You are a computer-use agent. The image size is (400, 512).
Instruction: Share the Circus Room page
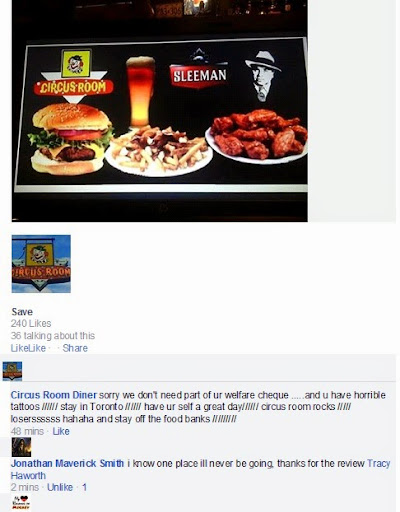(75, 348)
